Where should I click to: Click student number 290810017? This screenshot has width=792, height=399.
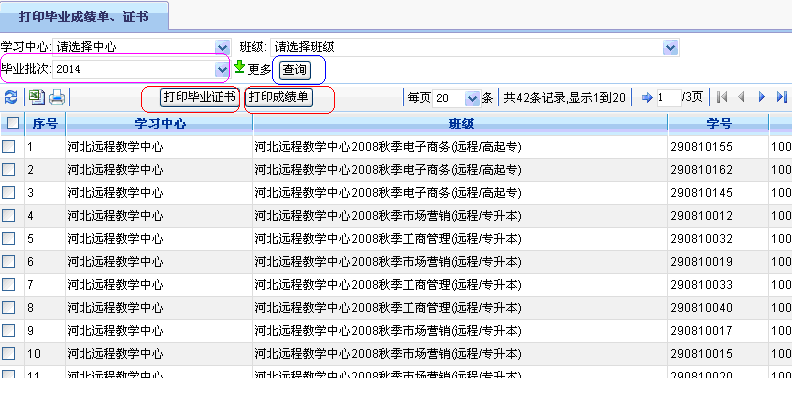[x=702, y=331]
